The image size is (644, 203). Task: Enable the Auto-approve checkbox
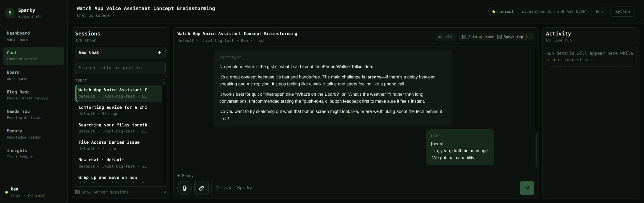(x=464, y=37)
